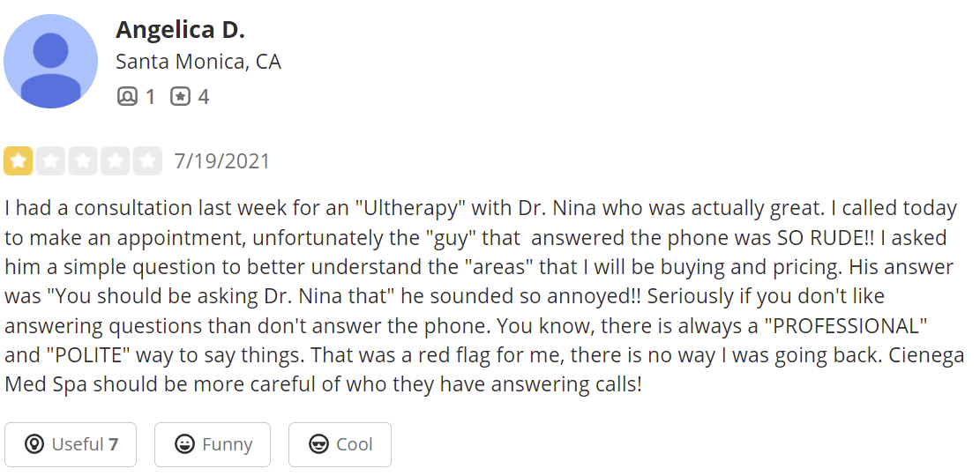Screen dimensions: 980x476
Task: Select the second empty rating star
Action: point(50,161)
